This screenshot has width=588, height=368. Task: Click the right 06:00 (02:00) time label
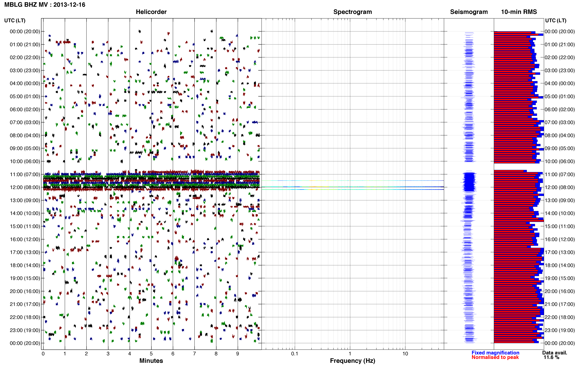pyautogui.click(x=560, y=110)
